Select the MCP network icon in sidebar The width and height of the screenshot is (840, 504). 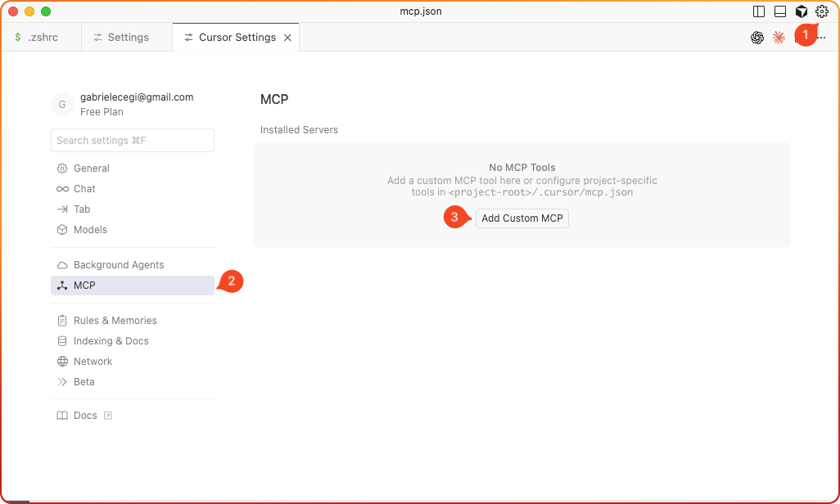click(x=62, y=285)
